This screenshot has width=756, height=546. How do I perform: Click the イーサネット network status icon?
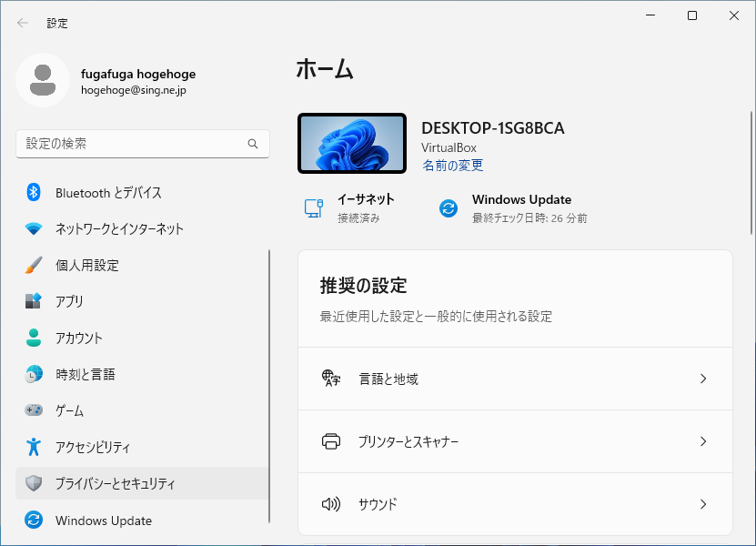(x=313, y=208)
